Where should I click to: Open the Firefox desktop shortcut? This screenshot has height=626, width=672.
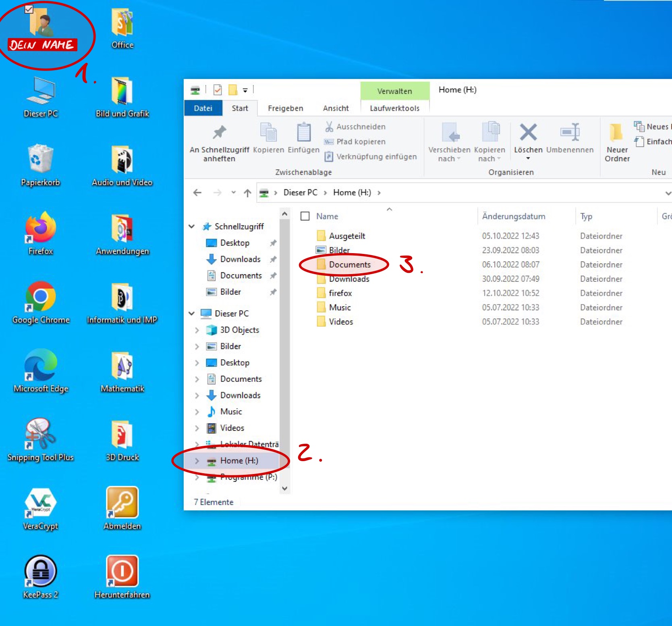tap(41, 228)
